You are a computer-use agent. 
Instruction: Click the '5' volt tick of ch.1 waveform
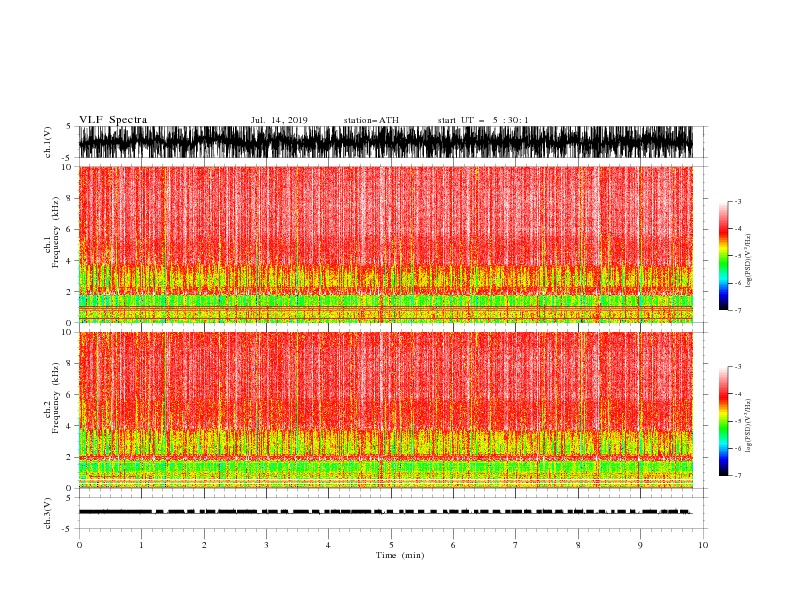(69, 126)
